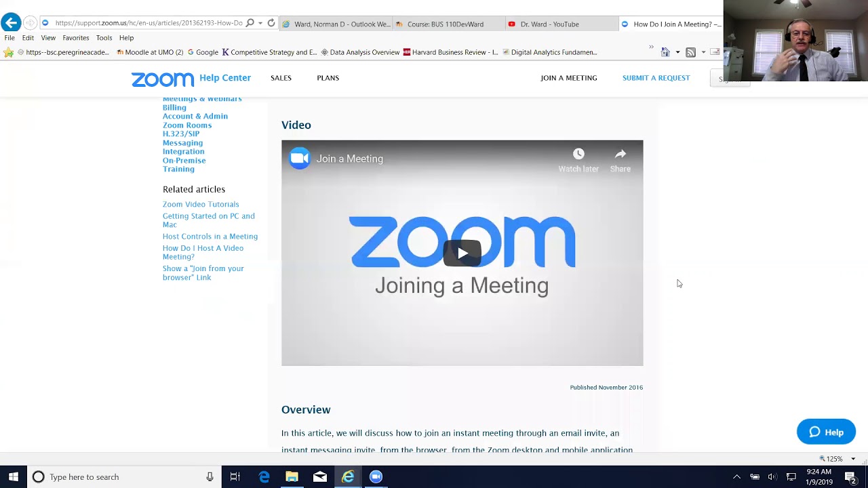The image size is (868, 488).
Task: Open the Billing sidebar category
Action: coord(174,107)
